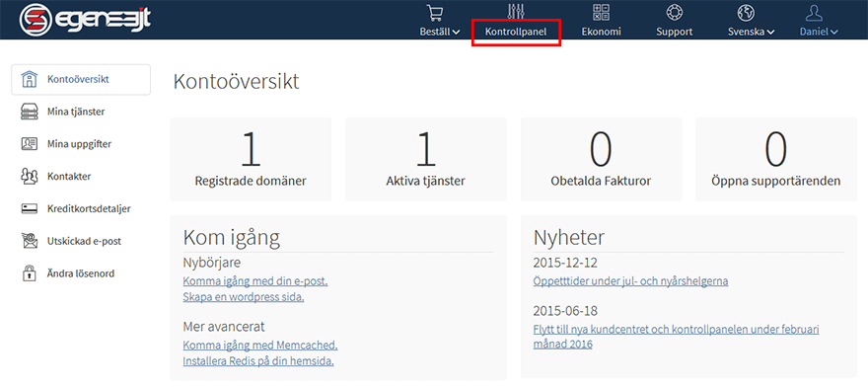The height and width of the screenshot is (388, 868).
Task: Expand the Beställ dropdown menu
Action: (440, 32)
